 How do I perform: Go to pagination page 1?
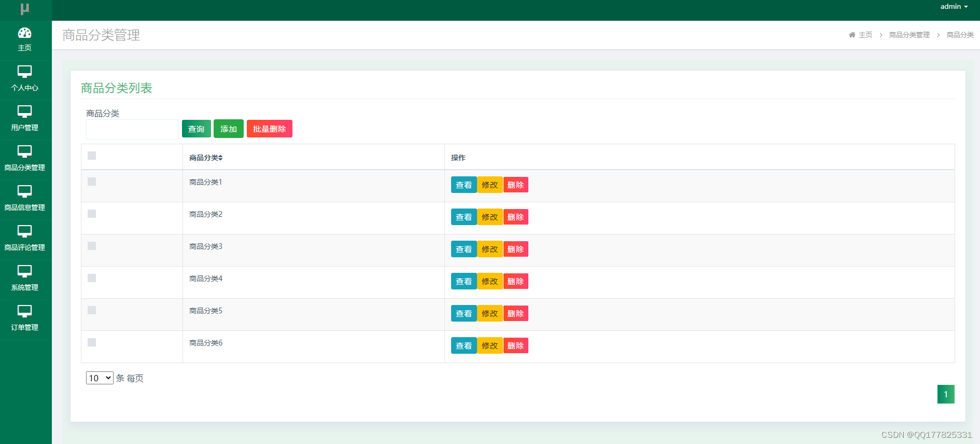[946, 394]
